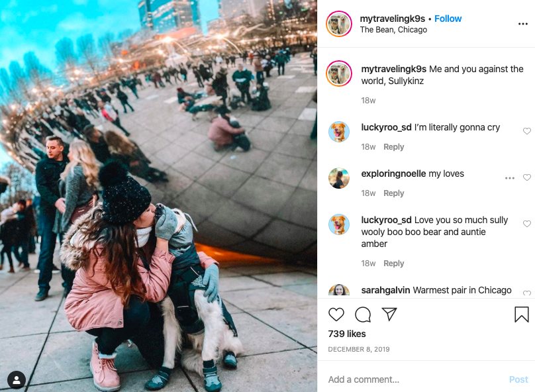Show tagged people icon on the photo
The width and height of the screenshot is (535, 392).
coord(16,380)
